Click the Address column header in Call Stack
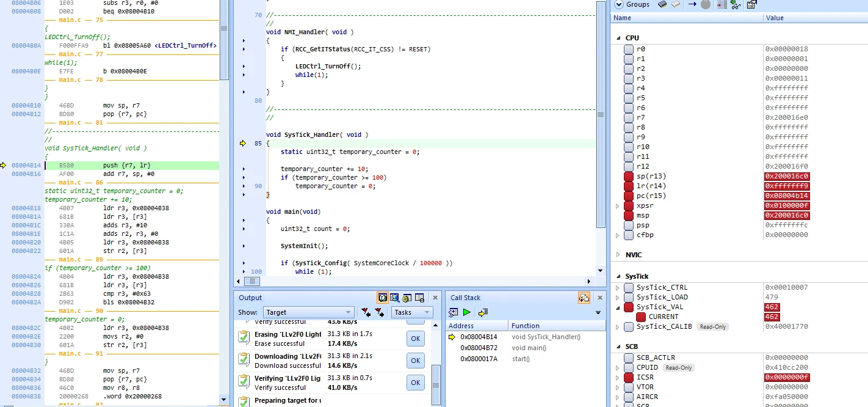The image size is (868, 407). pyautogui.click(x=477, y=326)
